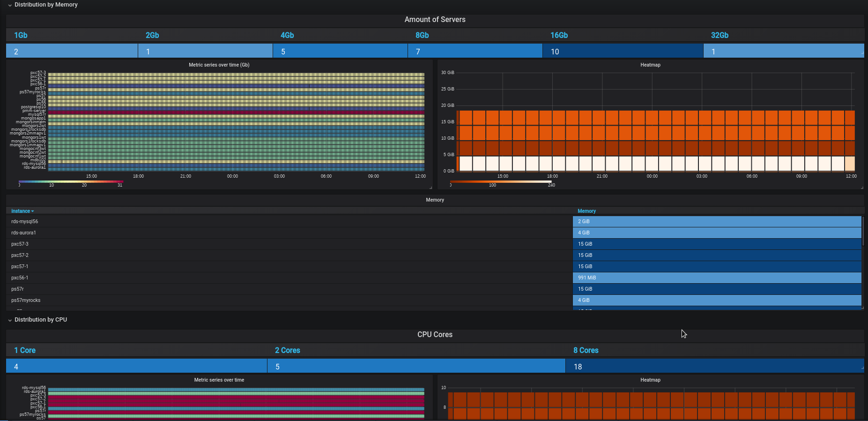The width and height of the screenshot is (868, 421).
Task: Click the Memory table vertical scrollbar
Action: tap(863, 232)
